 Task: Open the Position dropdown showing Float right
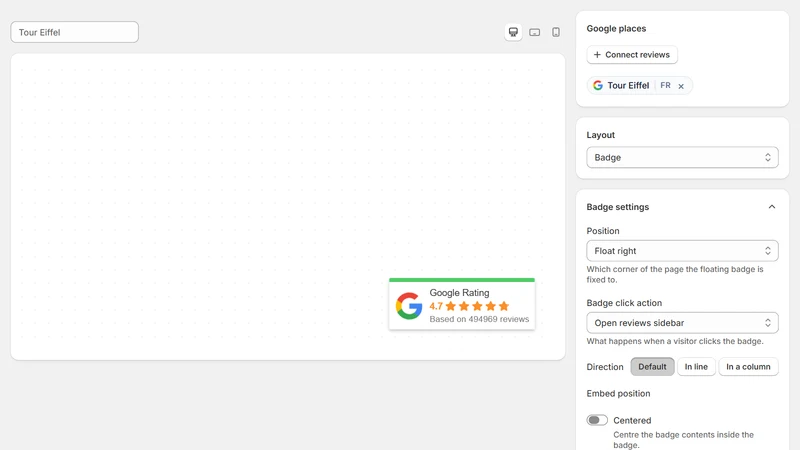(x=682, y=251)
